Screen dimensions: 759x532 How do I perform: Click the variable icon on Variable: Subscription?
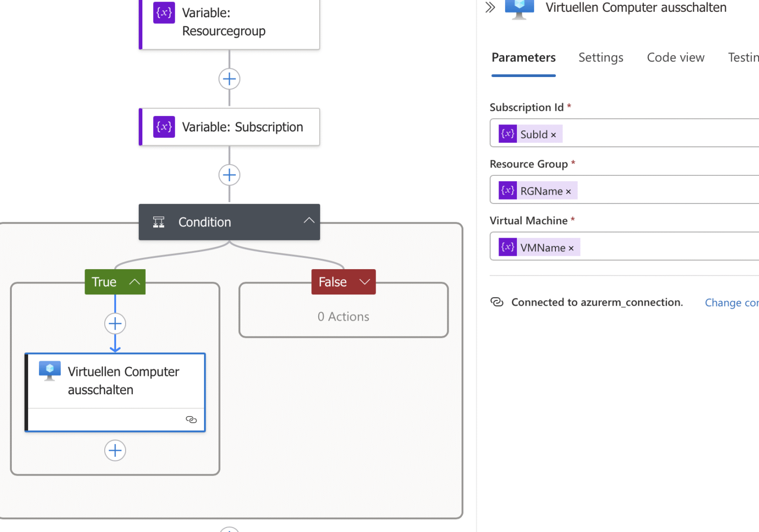pyautogui.click(x=164, y=127)
